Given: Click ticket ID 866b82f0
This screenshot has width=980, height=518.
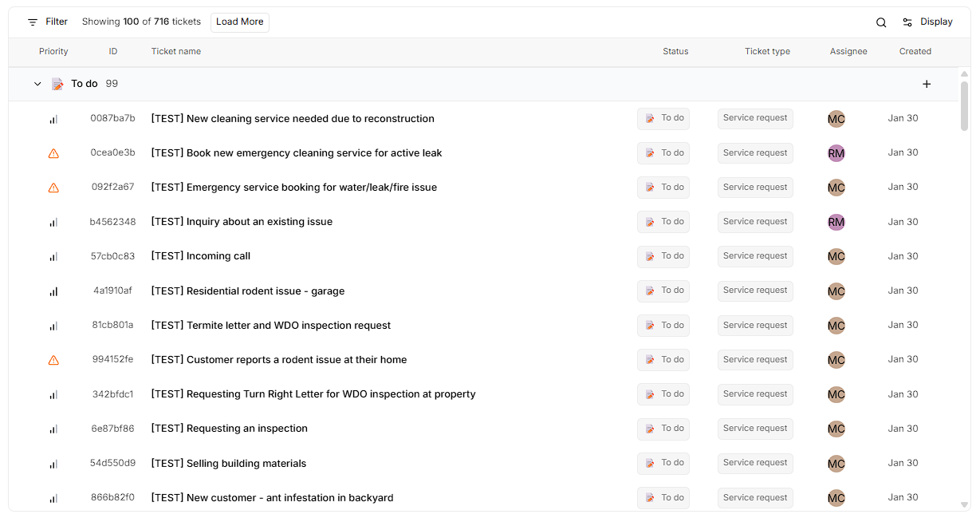Looking at the screenshot, I should [112, 498].
